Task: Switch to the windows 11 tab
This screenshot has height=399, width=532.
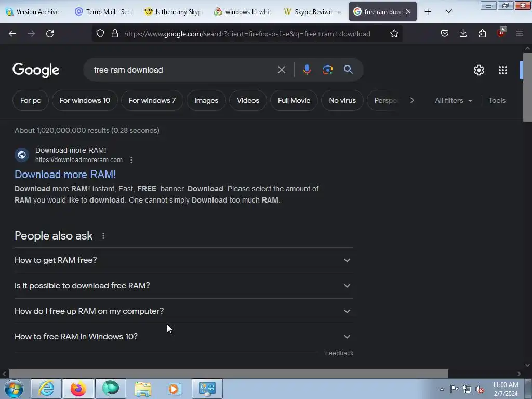Action: 243,12
